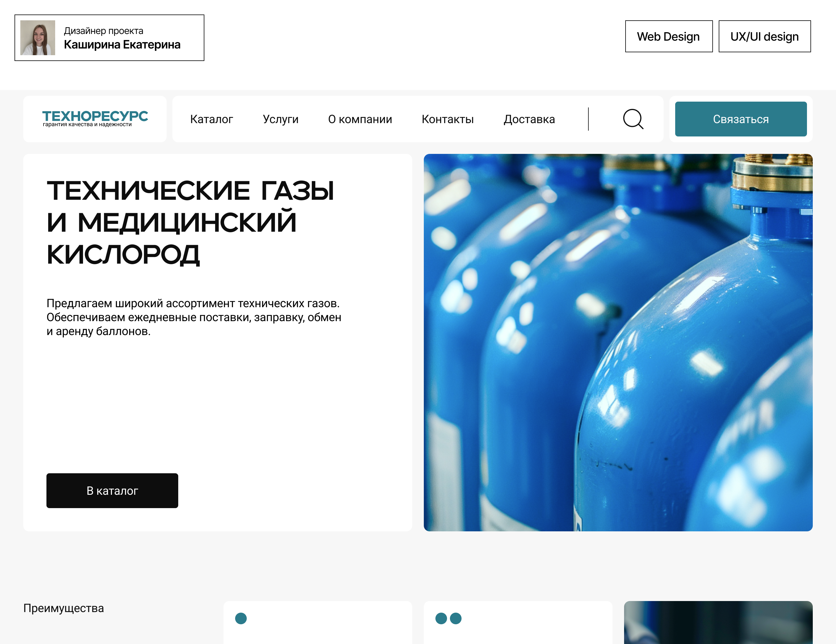Go to О компании page
Screen dimensions: 836x644
(x=360, y=119)
